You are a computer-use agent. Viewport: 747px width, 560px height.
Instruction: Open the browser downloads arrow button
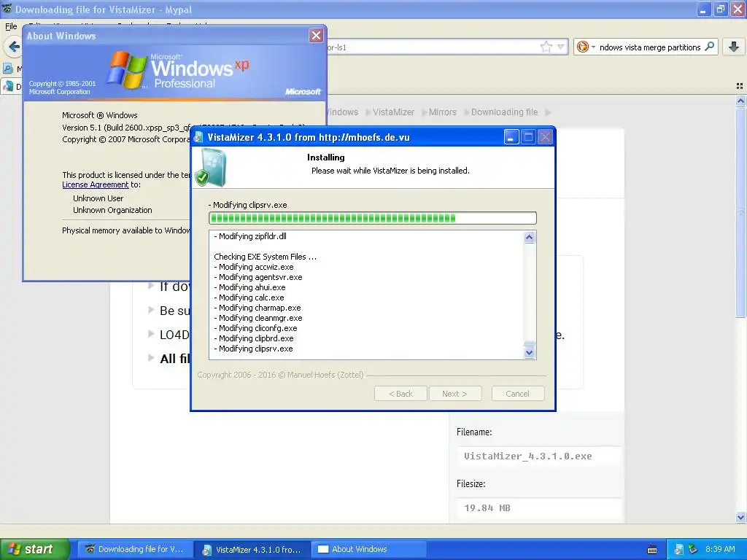734,47
